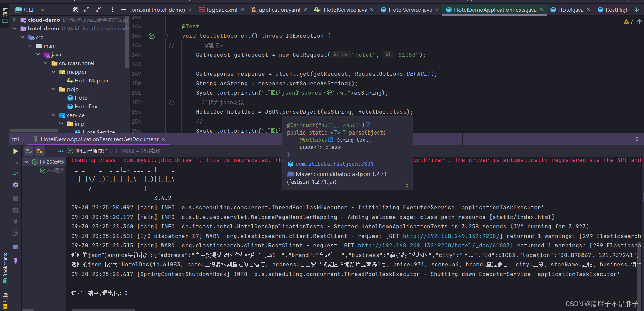
Task: Collapse the src folder
Action: pyautogui.click(x=22, y=37)
